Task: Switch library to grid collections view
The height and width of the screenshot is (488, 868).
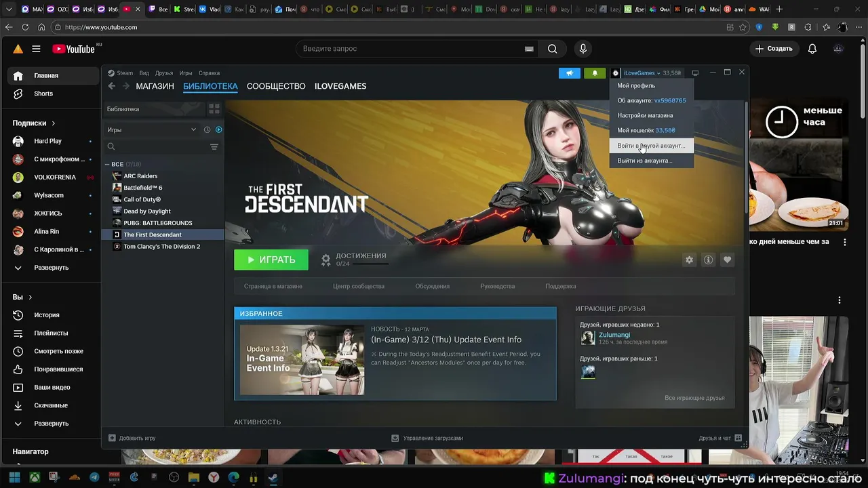Action: tap(214, 108)
